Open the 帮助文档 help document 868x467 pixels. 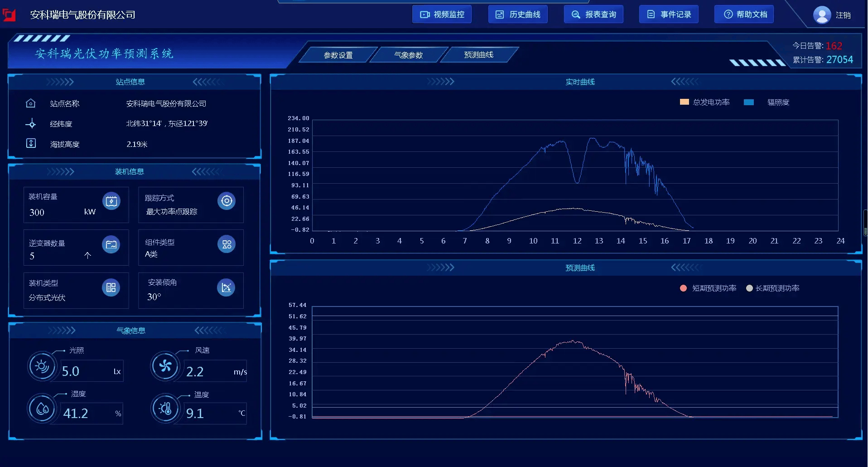[x=744, y=15]
